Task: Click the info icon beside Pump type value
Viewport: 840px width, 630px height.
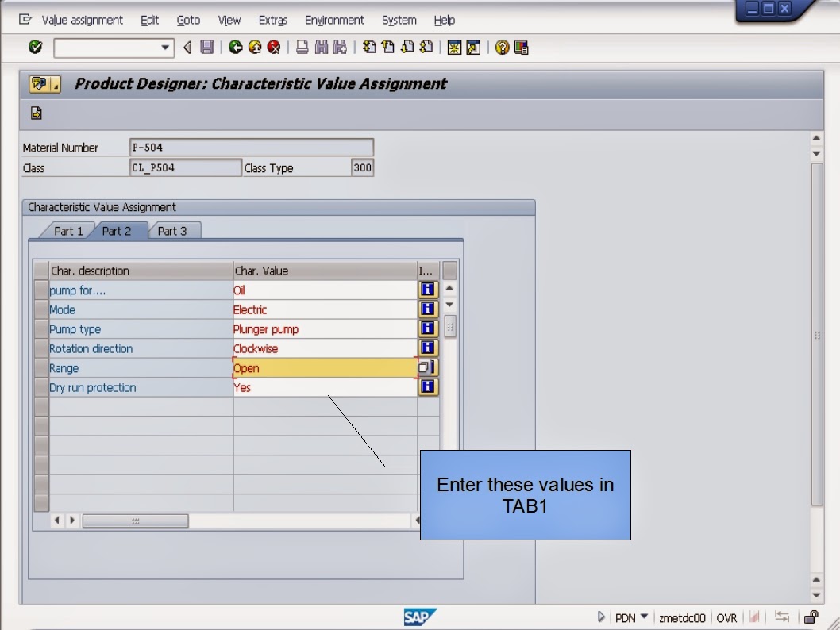Action: pyautogui.click(x=427, y=328)
